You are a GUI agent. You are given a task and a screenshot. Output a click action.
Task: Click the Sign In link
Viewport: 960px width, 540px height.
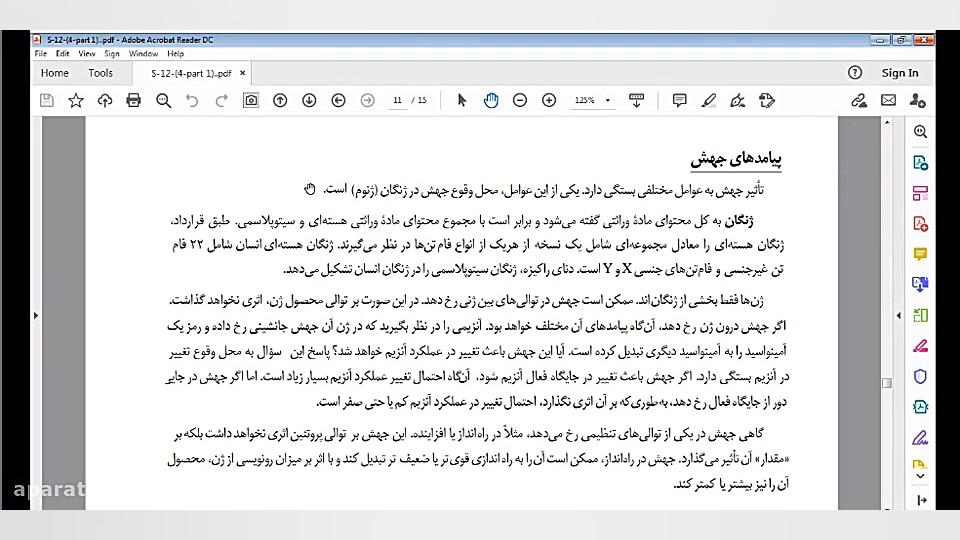[900, 73]
